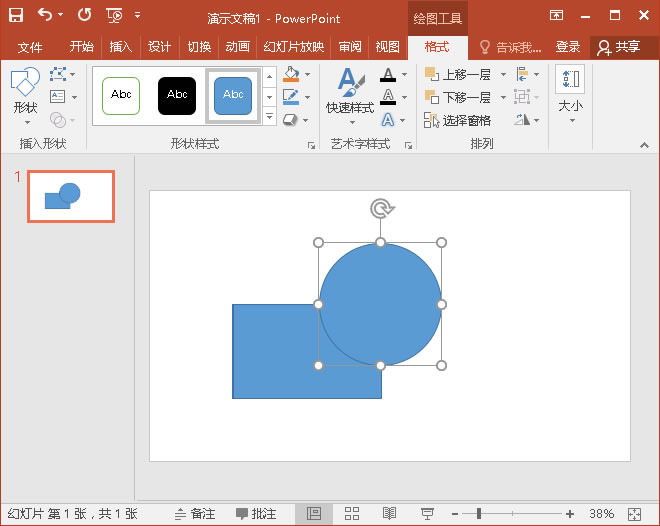Toggle the Notes pane
This screenshot has width=660, height=526.
(x=195, y=513)
